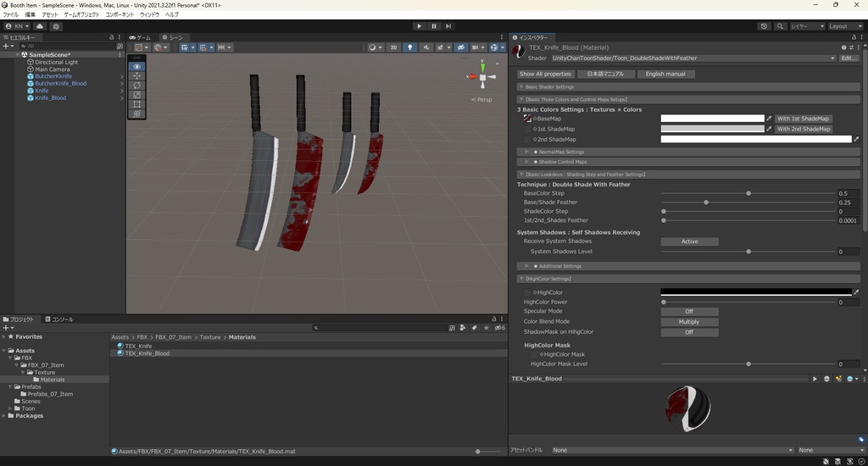Select the Rotate tool in scene overlay

137,86
